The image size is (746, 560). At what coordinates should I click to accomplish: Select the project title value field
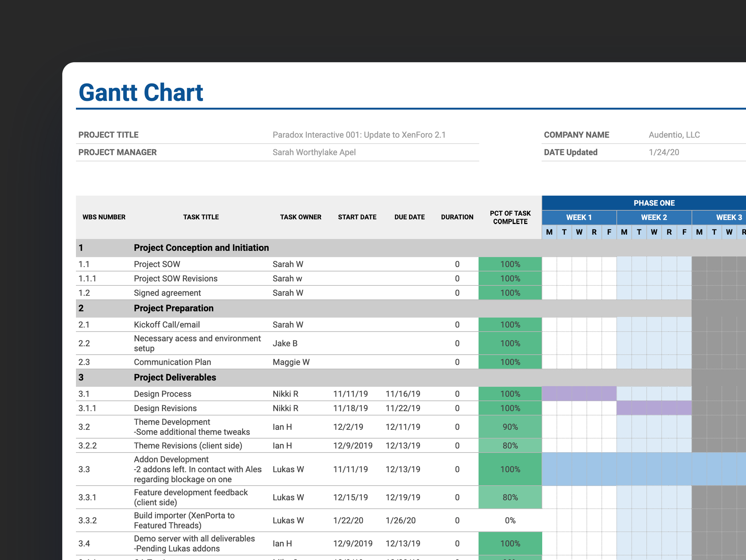pyautogui.click(x=359, y=135)
